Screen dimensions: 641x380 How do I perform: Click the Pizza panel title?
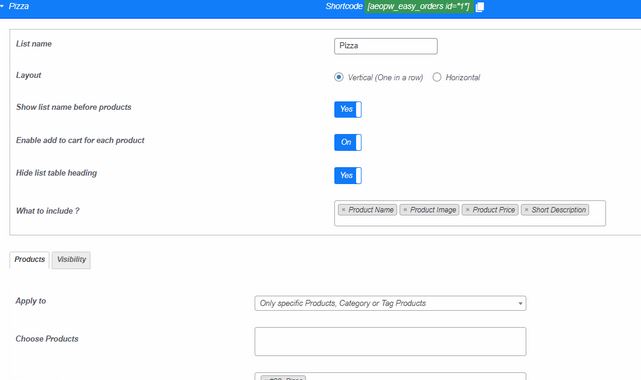coord(19,7)
